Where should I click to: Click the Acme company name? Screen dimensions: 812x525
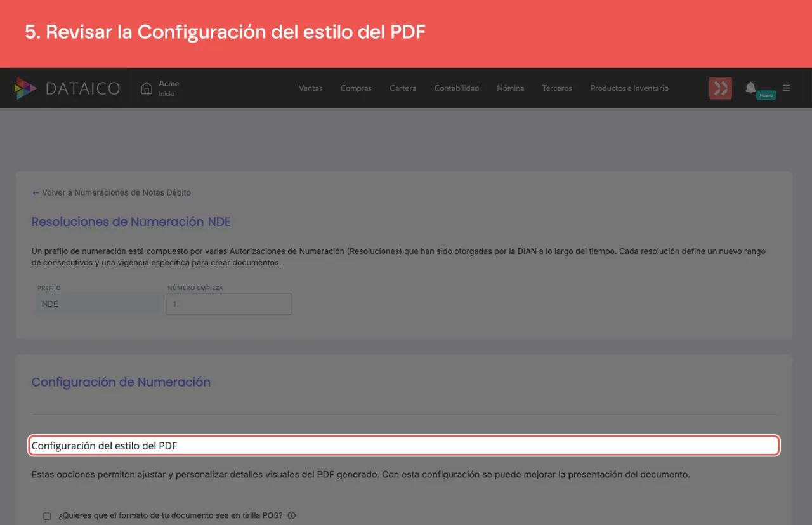(169, 83)
